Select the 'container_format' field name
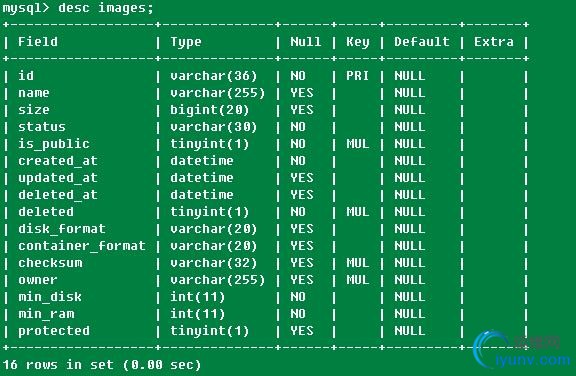576x376 pixels. click(82, 246)
